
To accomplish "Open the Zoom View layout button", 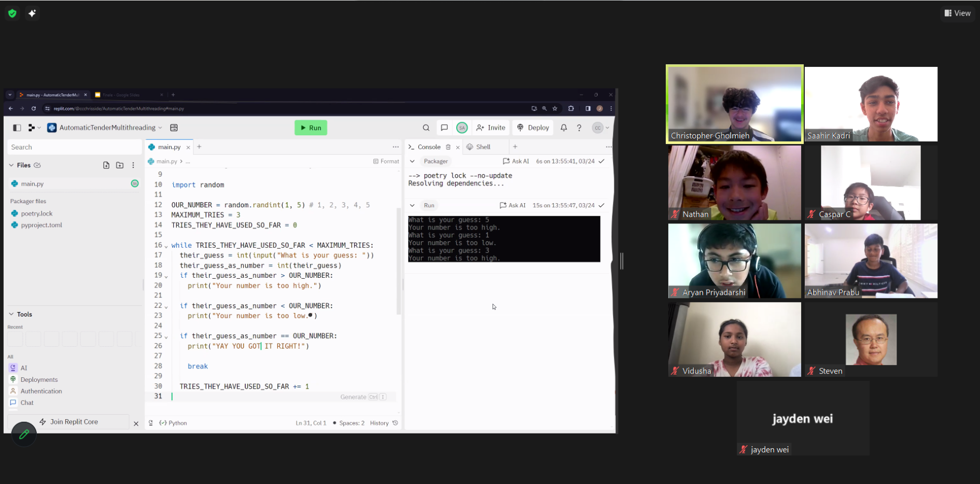I will click(x=957, y=13).
